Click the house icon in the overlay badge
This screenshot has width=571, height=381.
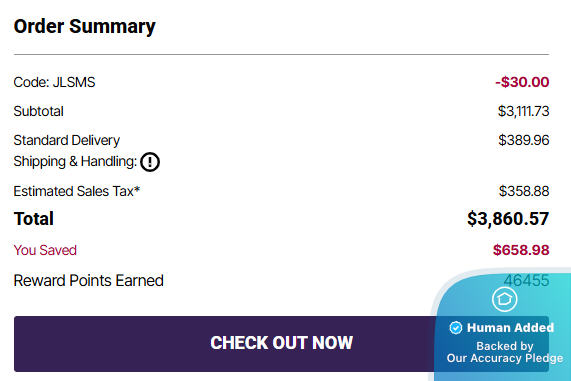coord(504,299)
